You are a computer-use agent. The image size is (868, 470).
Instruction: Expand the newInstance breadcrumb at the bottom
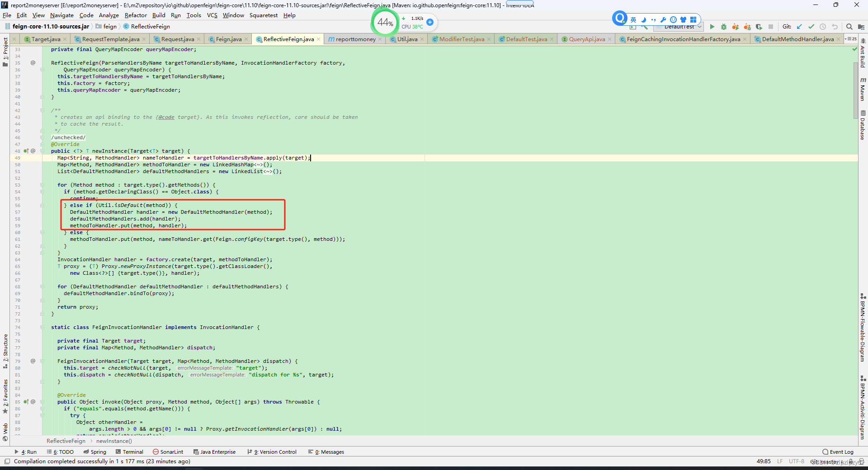click(114, 441)
